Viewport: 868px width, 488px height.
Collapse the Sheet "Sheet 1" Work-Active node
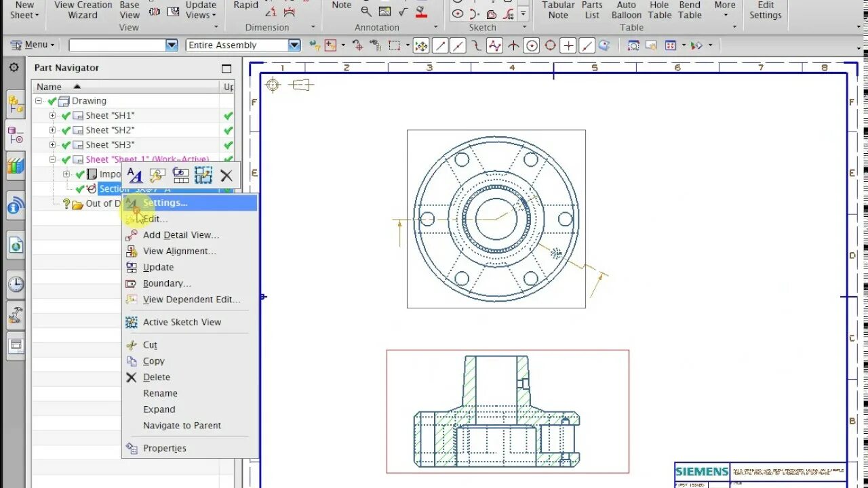click(52, 159)
